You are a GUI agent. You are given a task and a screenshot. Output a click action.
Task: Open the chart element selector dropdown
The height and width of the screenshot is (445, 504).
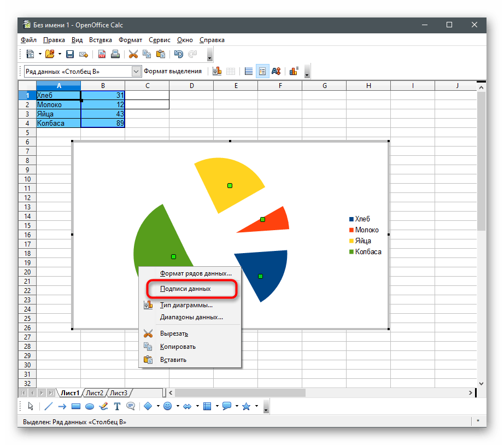pyautogui.click(x=136, y=72)
